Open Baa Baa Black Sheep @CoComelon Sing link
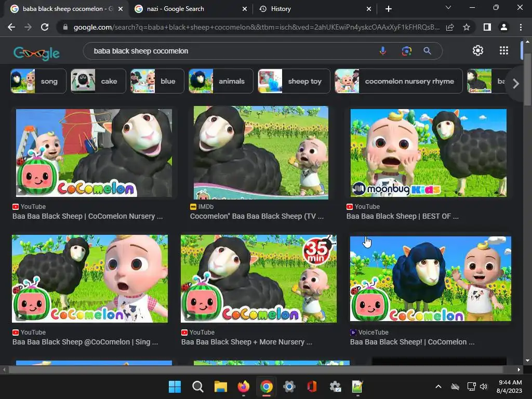 [x=85, y=342]
